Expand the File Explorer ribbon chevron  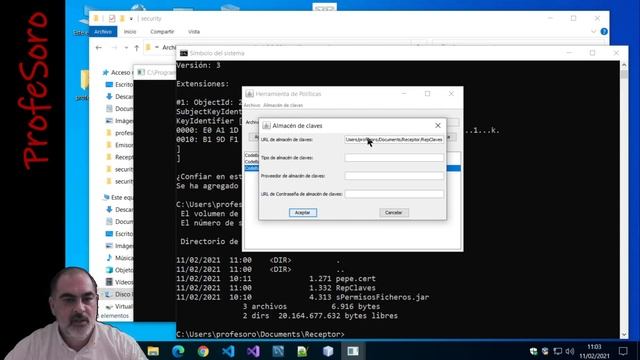click(593, 31)
